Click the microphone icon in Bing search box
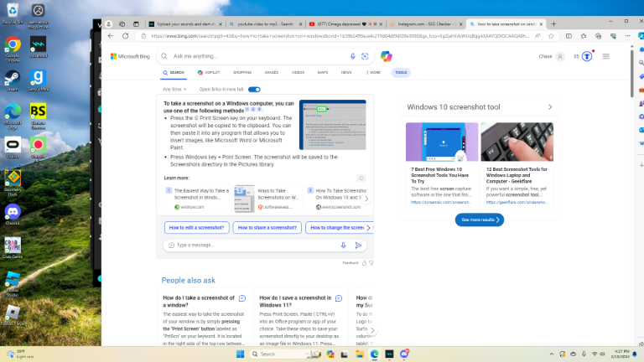The image size is (644, 362). pyautogui.click(x=353, y=56)
